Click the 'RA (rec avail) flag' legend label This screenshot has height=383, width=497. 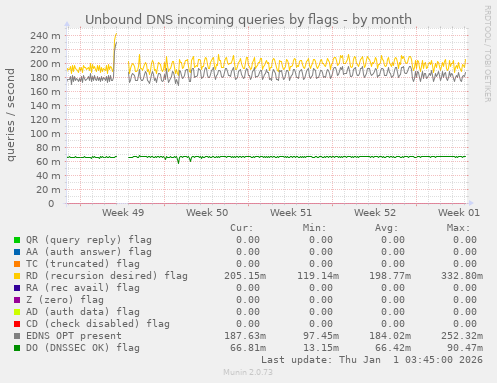click(83, 288)
